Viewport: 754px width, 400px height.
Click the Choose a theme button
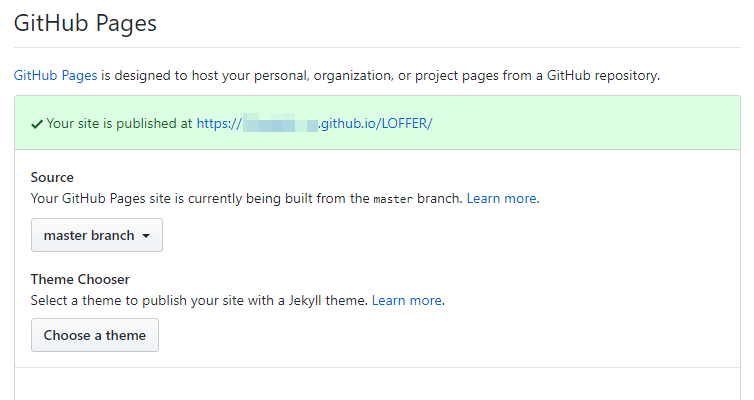click(x=95, y=335)
